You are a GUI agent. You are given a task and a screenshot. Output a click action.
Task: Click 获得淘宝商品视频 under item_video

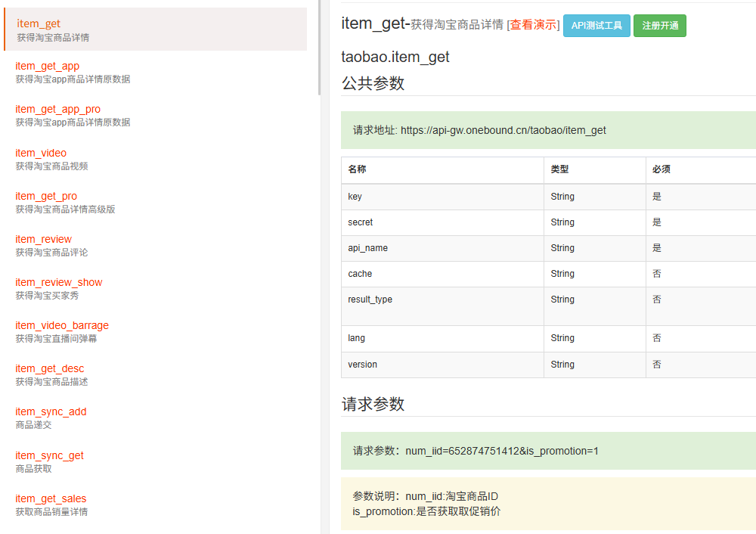pyautogui.click(x=51, y=166)
